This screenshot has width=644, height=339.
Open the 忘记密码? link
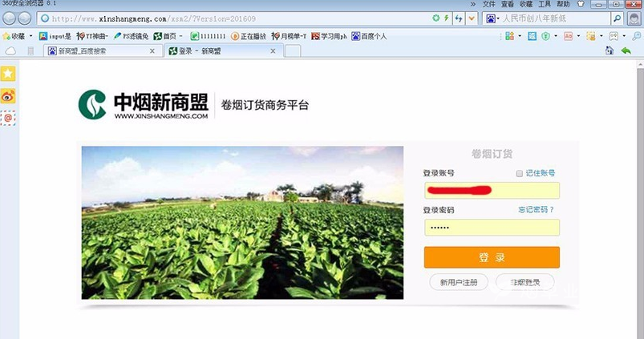click(536, 210)
